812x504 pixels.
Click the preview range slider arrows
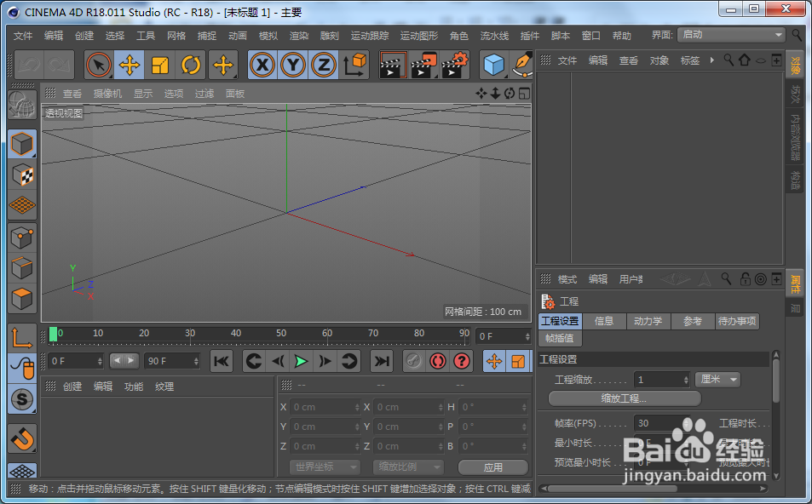click(x=124, y=361)
